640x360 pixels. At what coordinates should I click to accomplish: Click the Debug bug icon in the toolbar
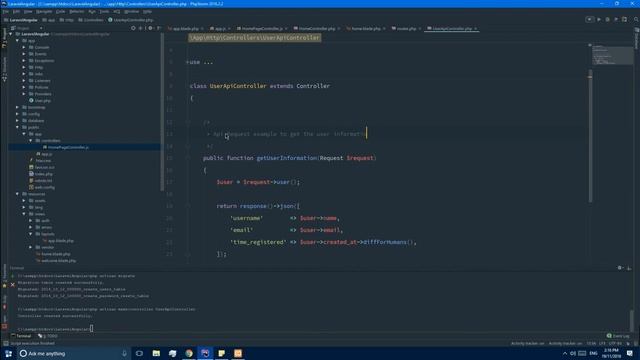[607, 19]
